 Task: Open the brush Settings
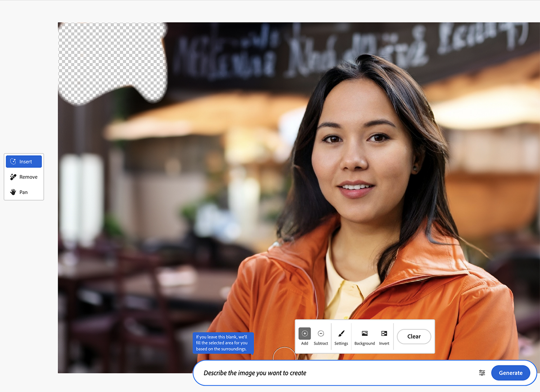341,336
